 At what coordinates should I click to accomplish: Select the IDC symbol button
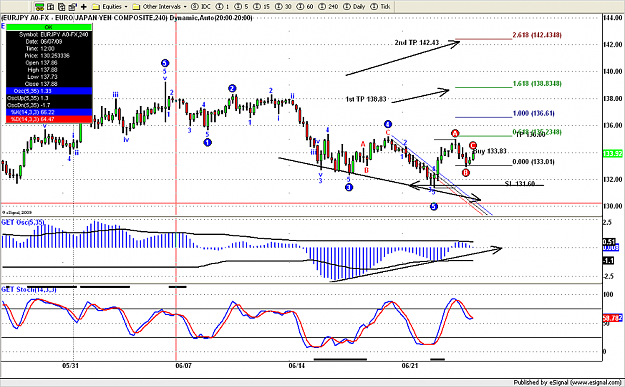pos(201,6)
